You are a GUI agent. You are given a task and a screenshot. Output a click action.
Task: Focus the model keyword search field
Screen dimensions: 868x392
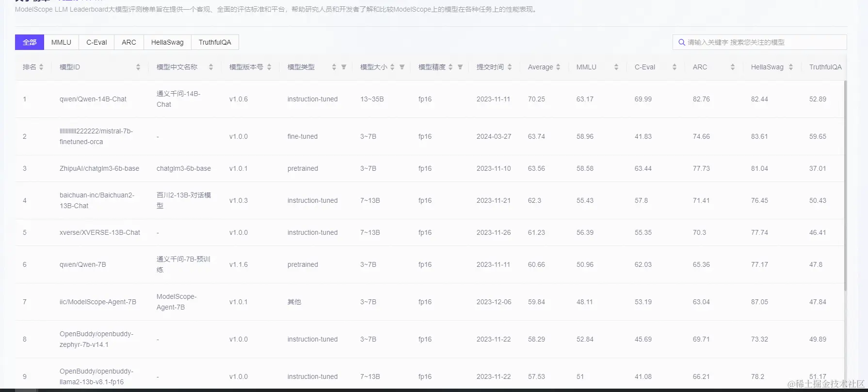pos(760,42)
